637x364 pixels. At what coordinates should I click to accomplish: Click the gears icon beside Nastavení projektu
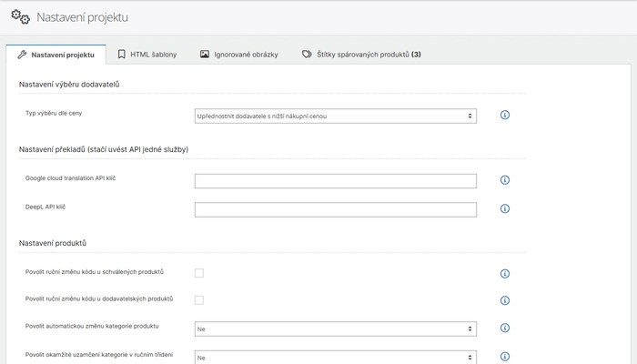coord(20,17)
